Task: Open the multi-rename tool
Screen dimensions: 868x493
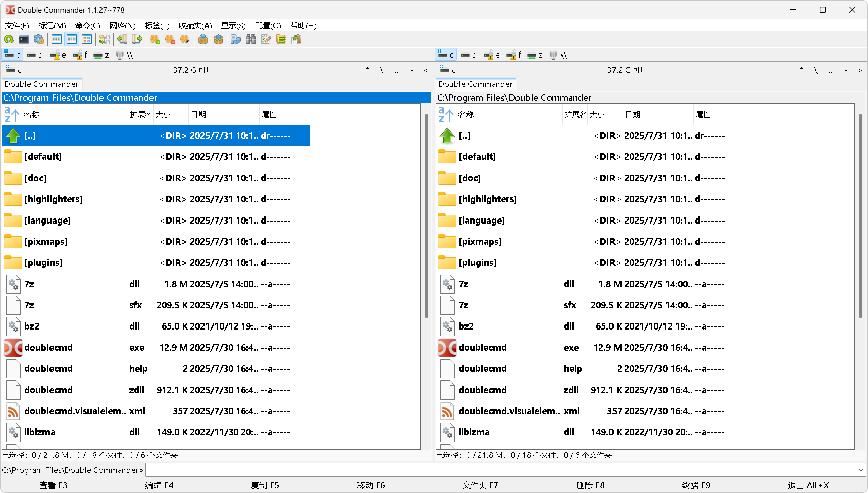Action: (x=265, y=39)
